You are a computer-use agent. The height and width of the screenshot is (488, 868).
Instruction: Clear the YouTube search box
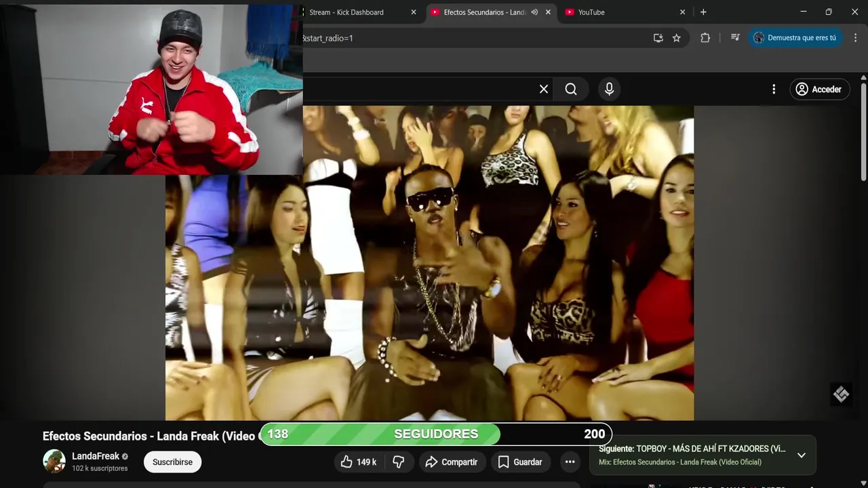[x=543, y=89]
